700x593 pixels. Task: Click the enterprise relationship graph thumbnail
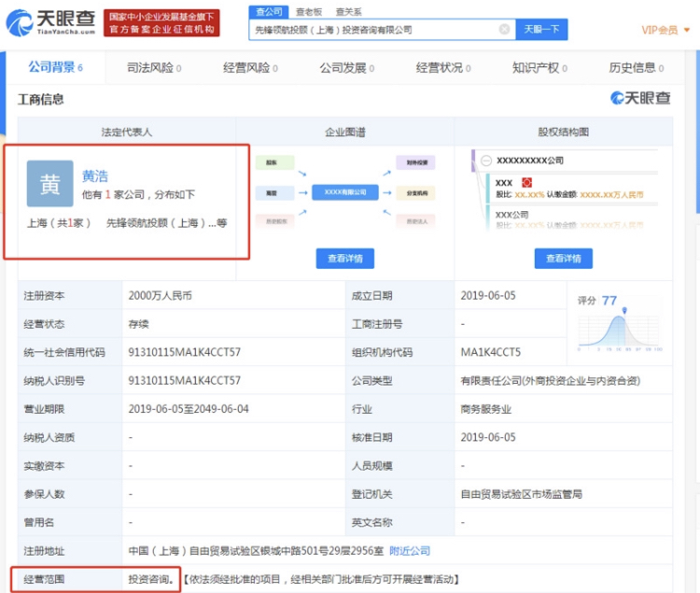coord(344,192)
